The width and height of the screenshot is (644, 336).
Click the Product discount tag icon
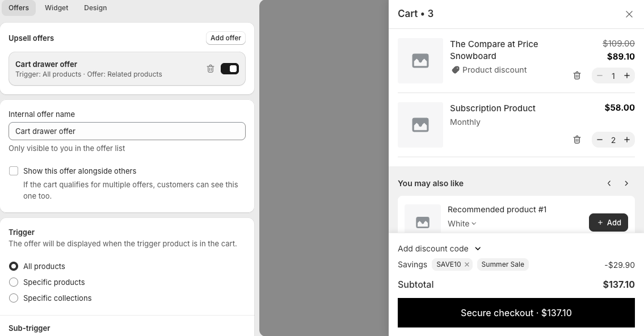pos(455,70)
